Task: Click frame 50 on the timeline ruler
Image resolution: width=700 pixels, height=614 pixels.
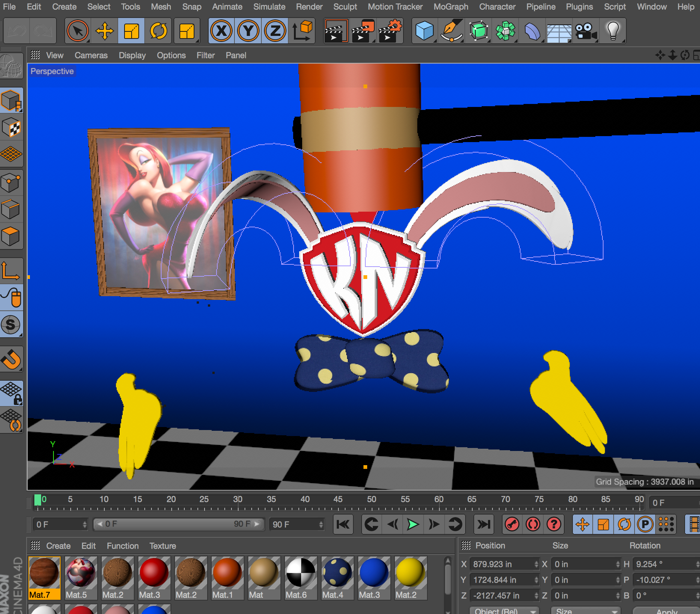Action: 371,500
